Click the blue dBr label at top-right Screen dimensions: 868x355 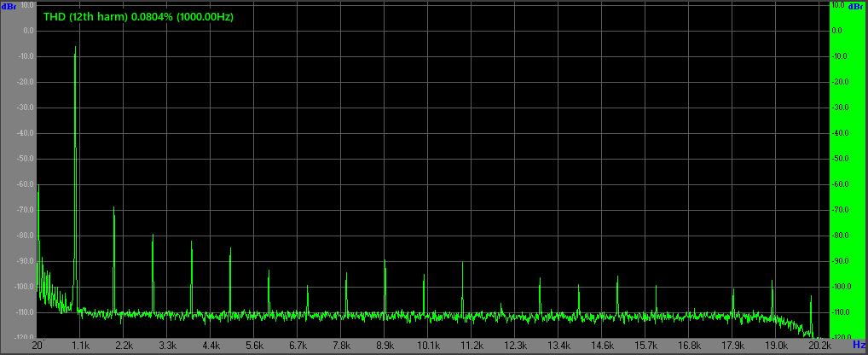tap(857, 5)
